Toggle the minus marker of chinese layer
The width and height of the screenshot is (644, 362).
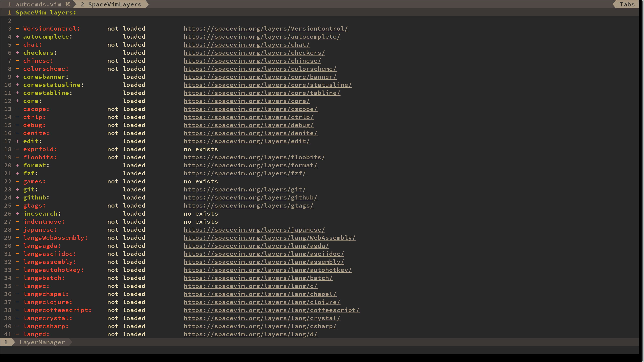click(17, 61)
